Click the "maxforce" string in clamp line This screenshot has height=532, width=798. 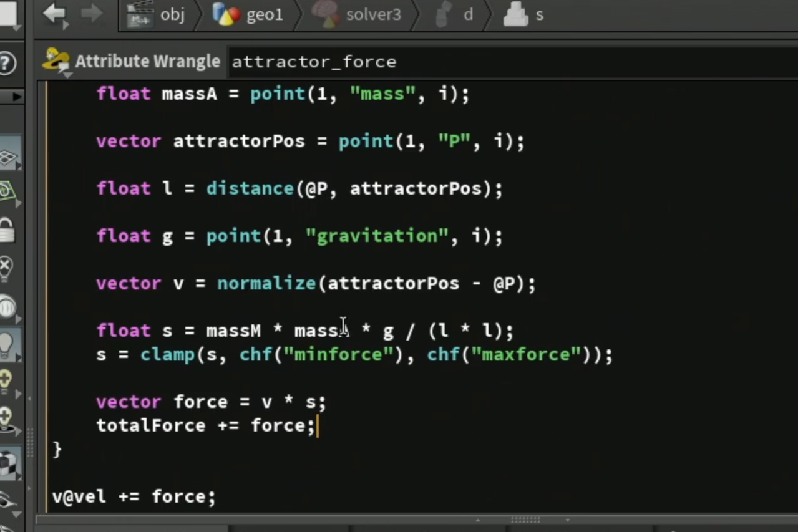pyautogui.click(x=525, y=355)
